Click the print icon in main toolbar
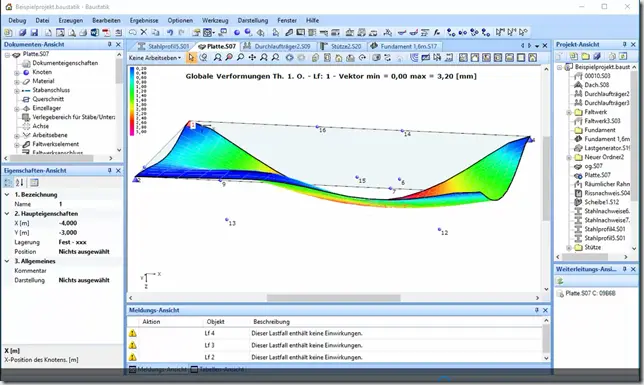 pos(83,32)
